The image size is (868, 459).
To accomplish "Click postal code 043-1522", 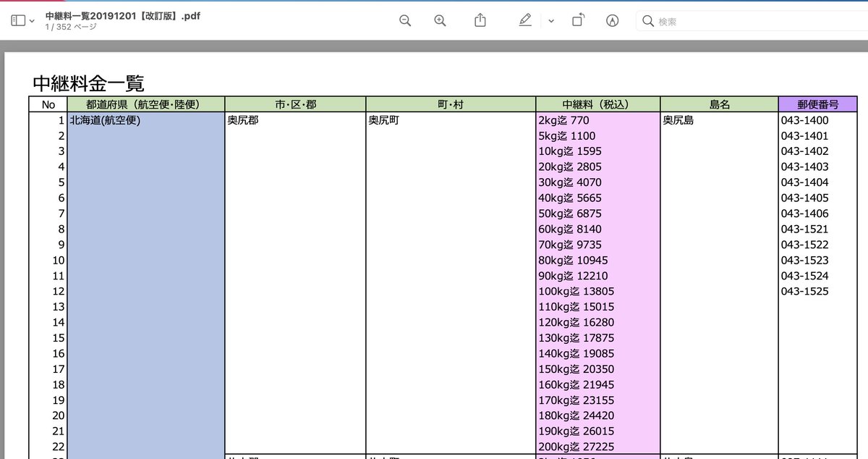I will click(x=805, y=245).
